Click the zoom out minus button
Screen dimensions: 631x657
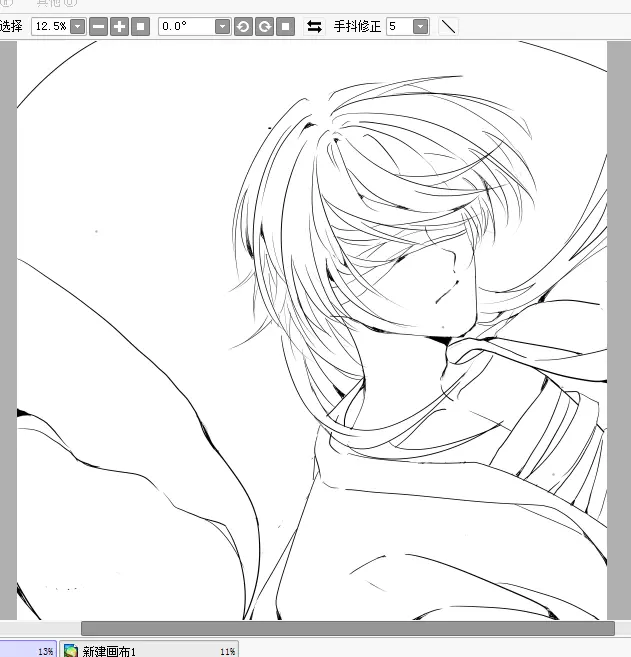[98, 26]
